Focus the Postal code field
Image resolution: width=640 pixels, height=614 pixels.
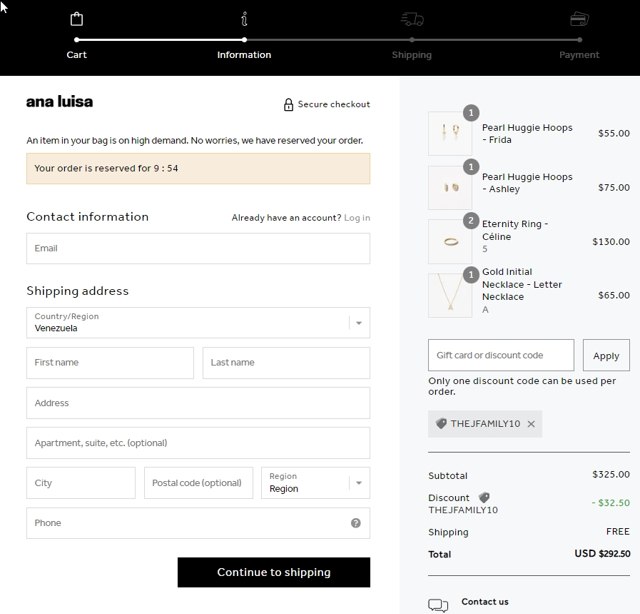click(198, 483)
